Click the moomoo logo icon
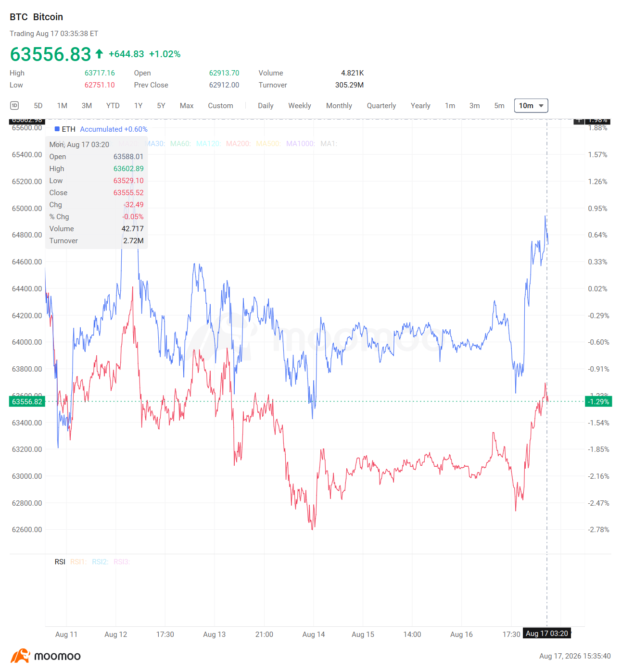Viewport: 621px width, 672px height. click(x=20, y=656)
